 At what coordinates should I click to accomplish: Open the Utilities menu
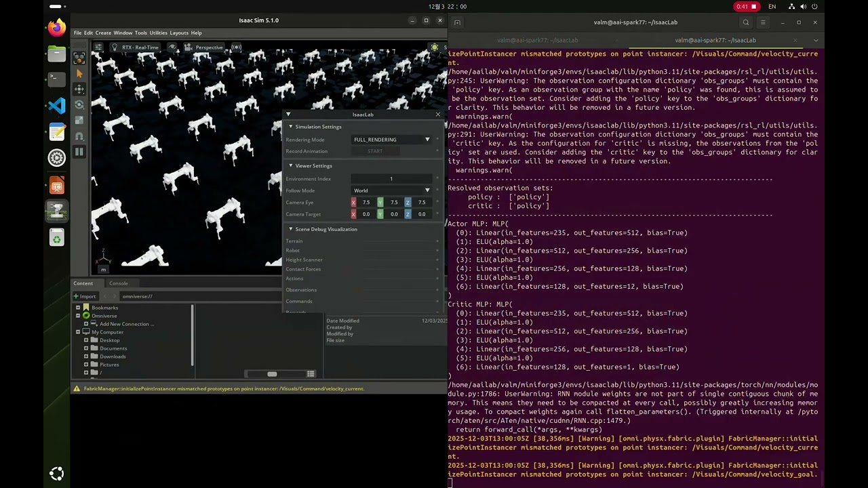pos(158,33)
